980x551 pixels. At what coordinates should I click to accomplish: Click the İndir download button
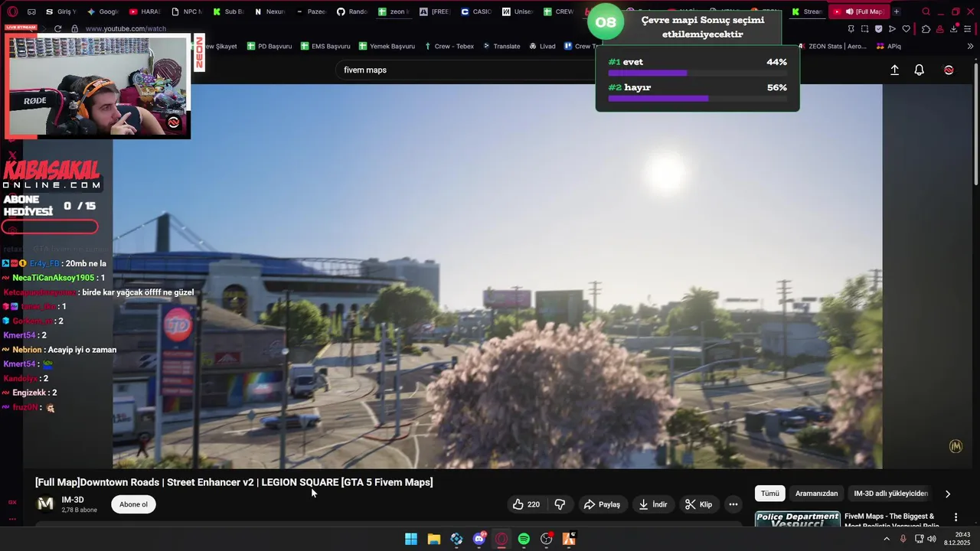pyautogui.click(x=653, y=504)
